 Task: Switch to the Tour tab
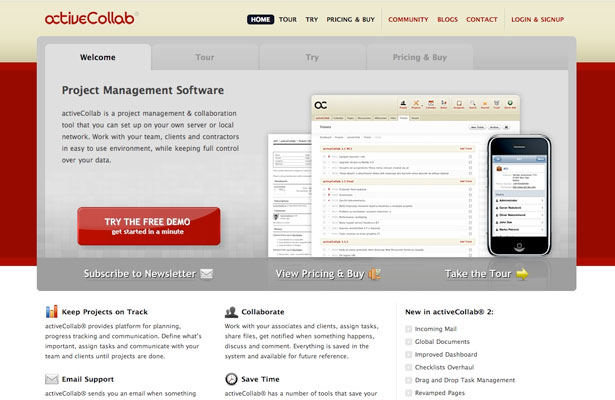point(205,57)
